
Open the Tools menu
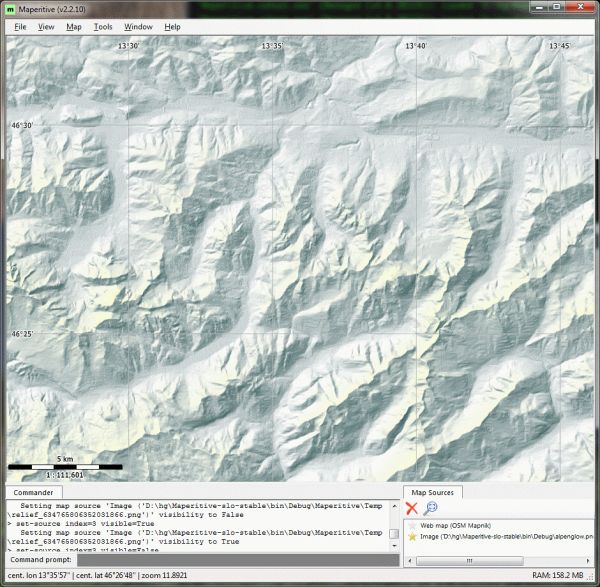(x=103, y=27)
